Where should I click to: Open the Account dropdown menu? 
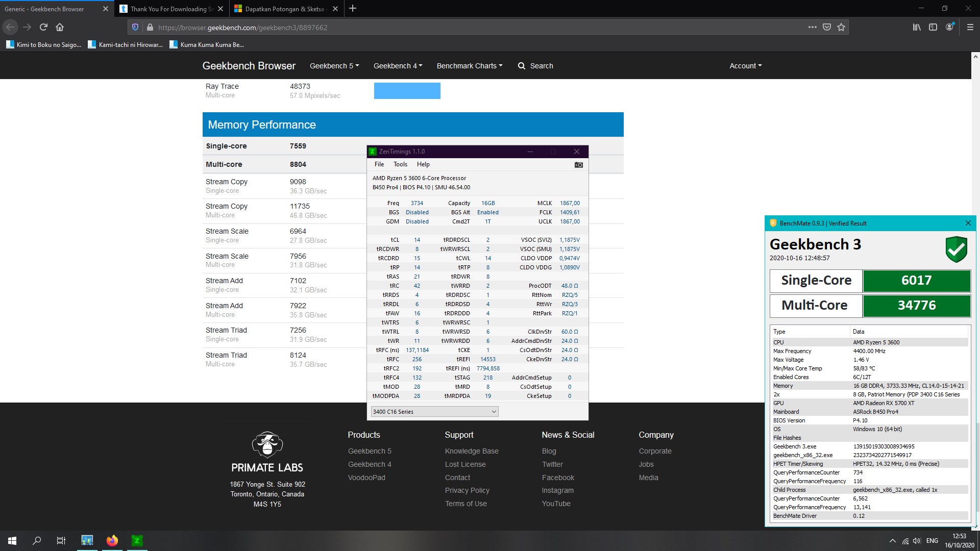[x=745, y=66]
